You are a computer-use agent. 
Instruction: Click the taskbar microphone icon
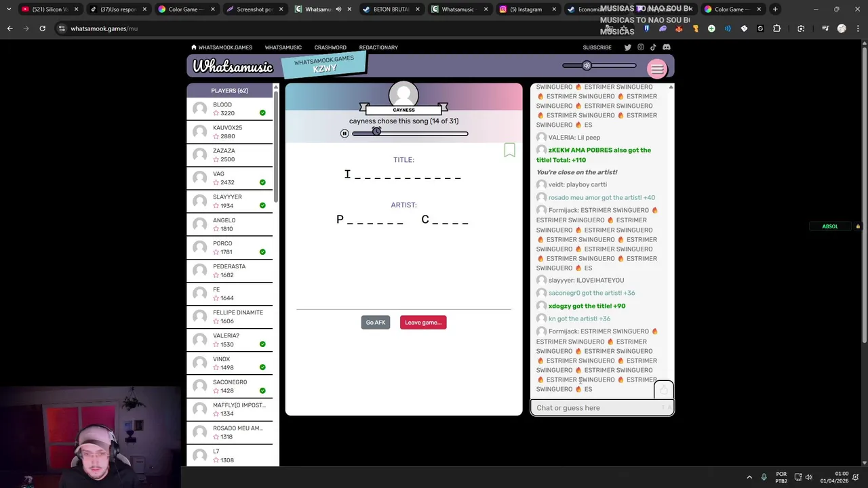point(764,477)
